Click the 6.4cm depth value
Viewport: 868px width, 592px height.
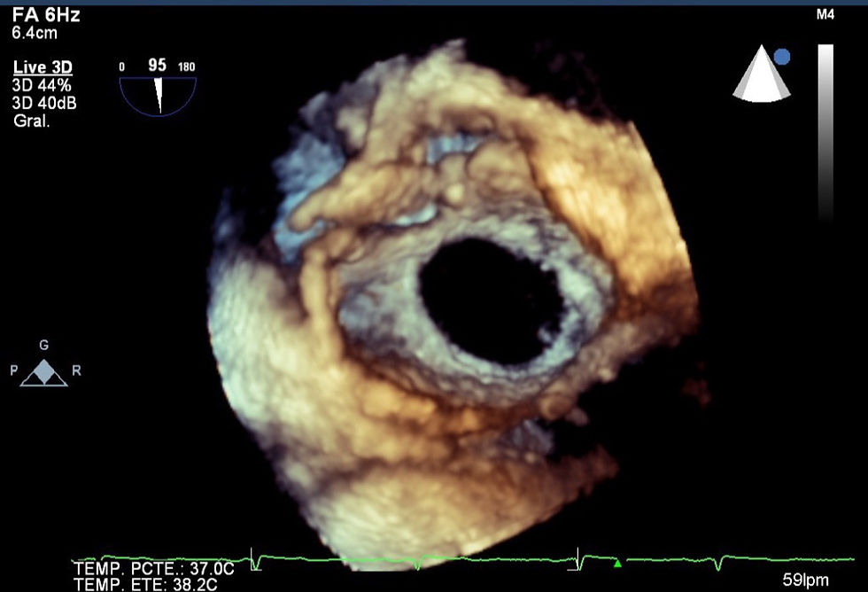tap(35, 33)
